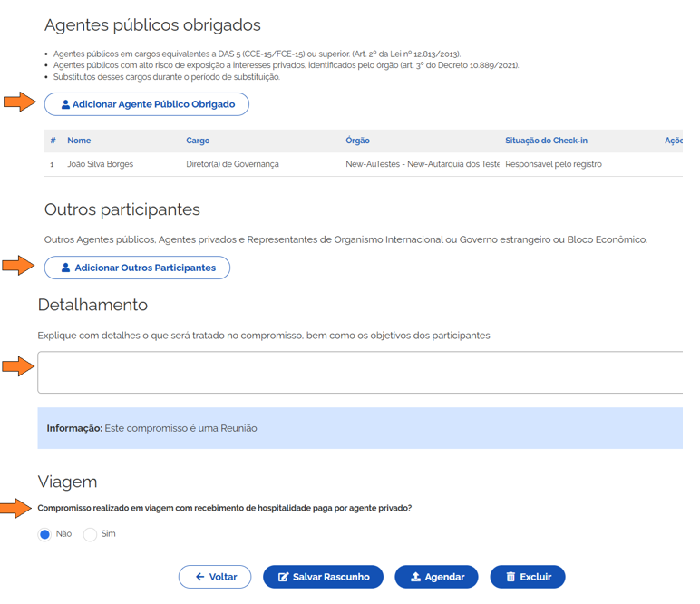700x604 pixels.
Task: Click the Órgão column header
Action: pyautogui.click(x=357, y=141)
